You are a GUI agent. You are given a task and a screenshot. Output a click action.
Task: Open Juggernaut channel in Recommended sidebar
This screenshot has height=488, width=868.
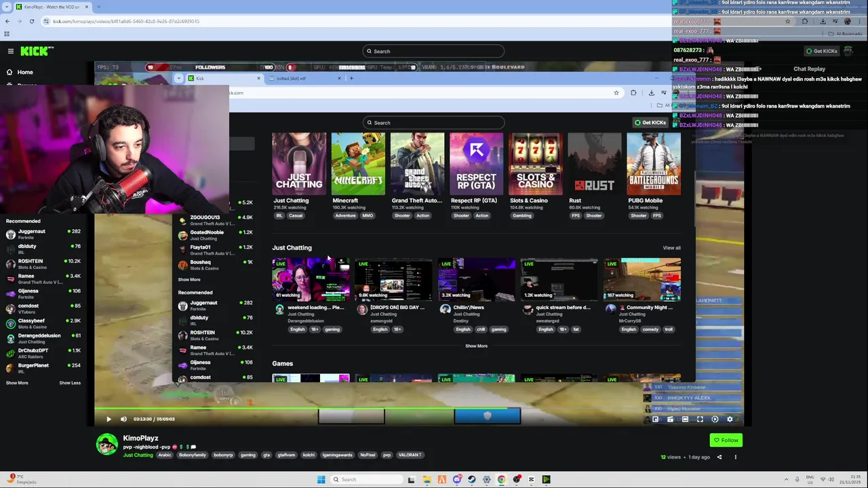pos(44,234)
